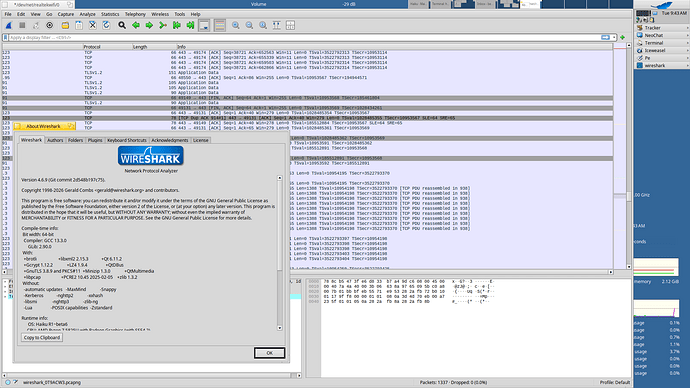The image size is (690, 388).
Task: Apply the display filter with the arrow button
Action: tap(606, 37)
